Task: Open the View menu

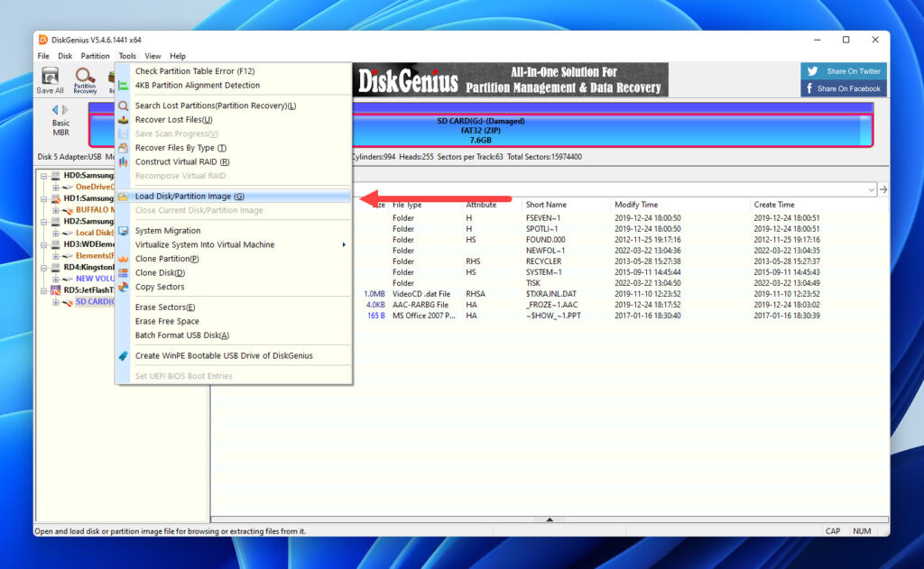Action: (x=152, y=55)
